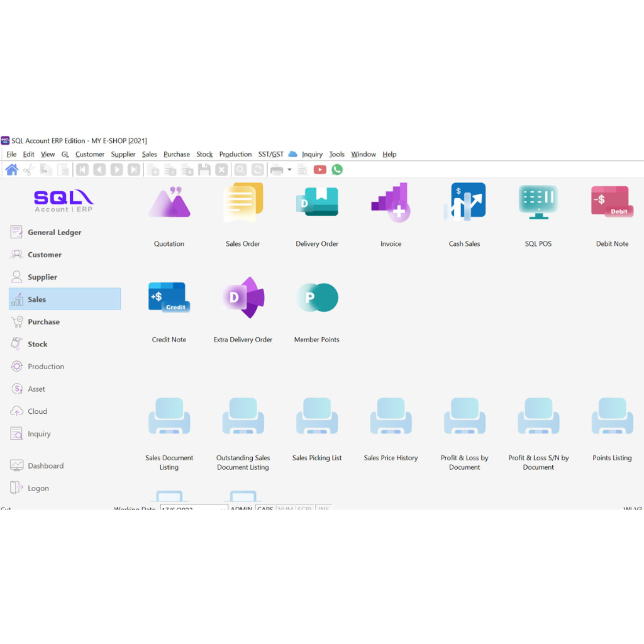Go to the last record with toolbar arrow
This screenshot has height=644, width=644.
coord(134,170)
